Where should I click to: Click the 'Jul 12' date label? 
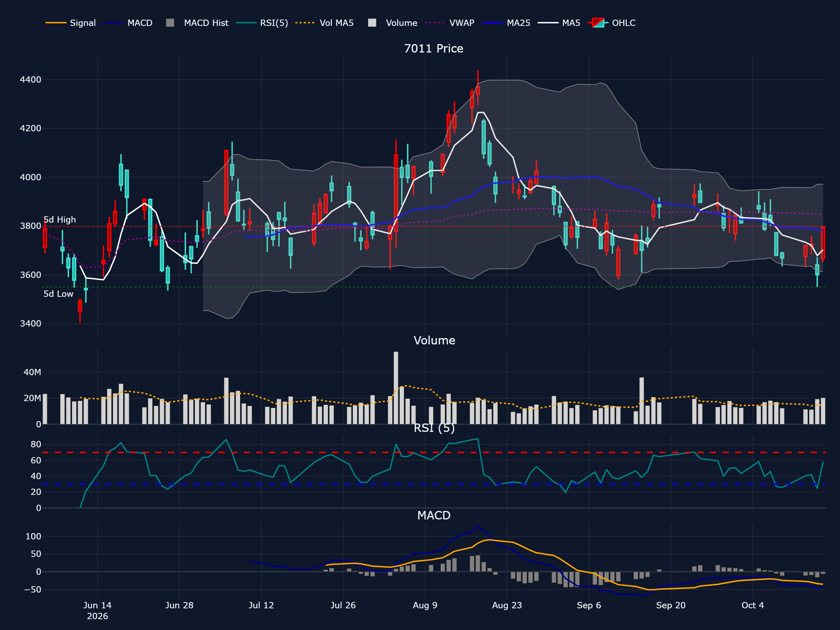(x=261, y=605)
